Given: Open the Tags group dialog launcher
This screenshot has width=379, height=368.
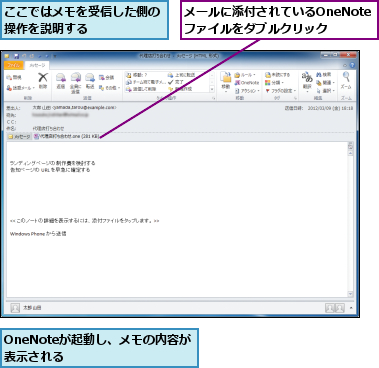Looking at the screenshot, I should (x=295, y=98).
